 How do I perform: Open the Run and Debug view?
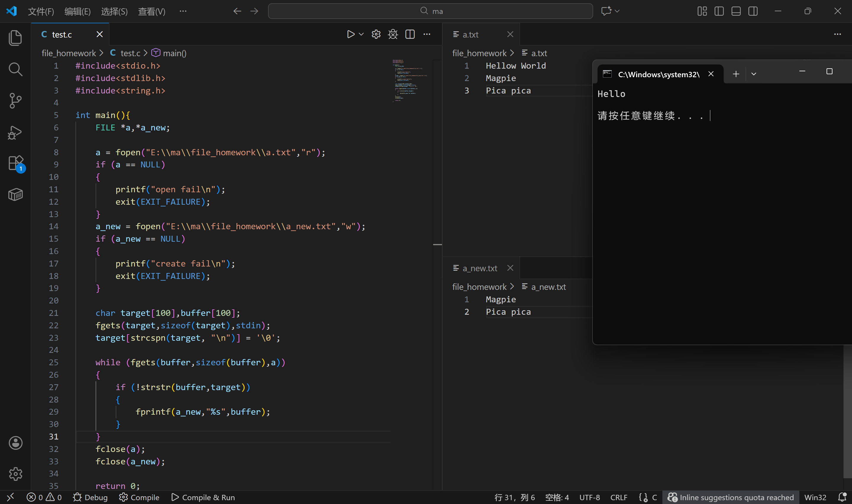(15, 133)
